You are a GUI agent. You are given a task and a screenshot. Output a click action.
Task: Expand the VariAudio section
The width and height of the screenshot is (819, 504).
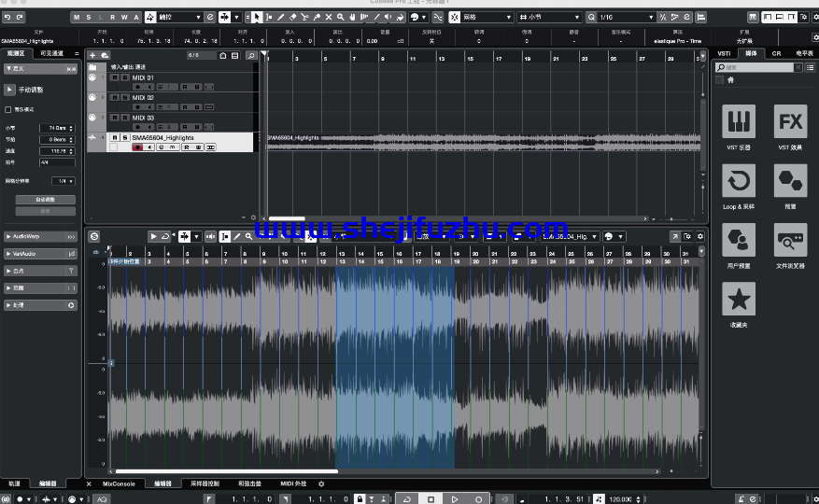[41, 254]
